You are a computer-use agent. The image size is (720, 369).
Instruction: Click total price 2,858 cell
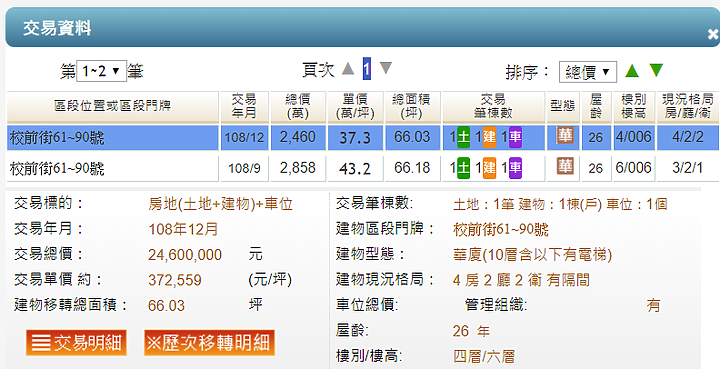tap(298, 168)
